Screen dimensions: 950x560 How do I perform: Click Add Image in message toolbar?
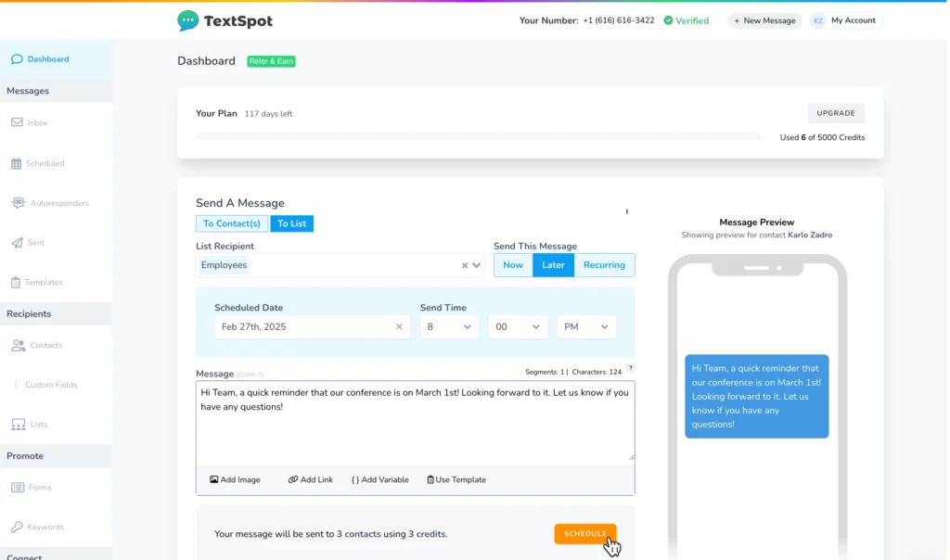coord(235,479)
